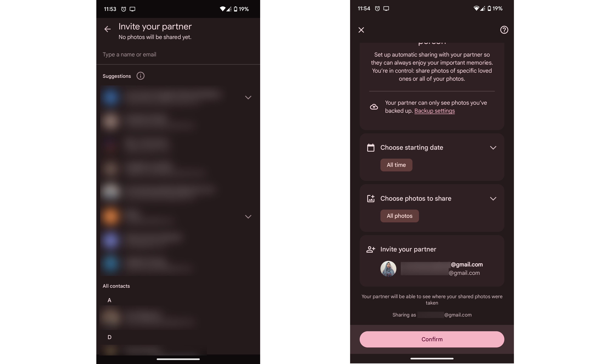
Task: Click the help icon in top right
Action: pos(504,29)
